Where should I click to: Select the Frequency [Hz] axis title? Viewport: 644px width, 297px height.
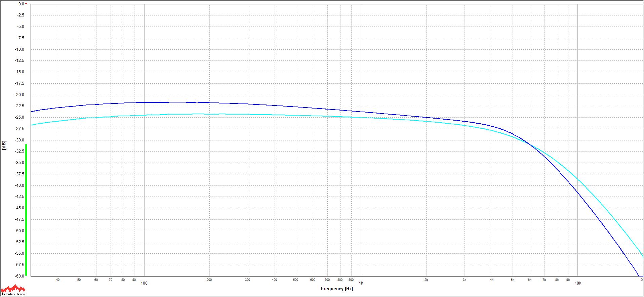pos(336,289)
